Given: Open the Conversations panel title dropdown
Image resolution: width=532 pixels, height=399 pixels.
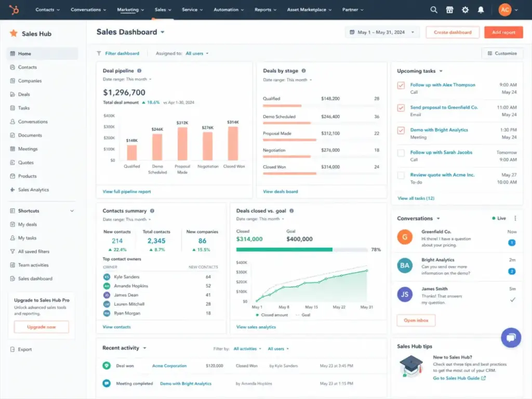Looking at the screenshot, I should tap(438, 218).
